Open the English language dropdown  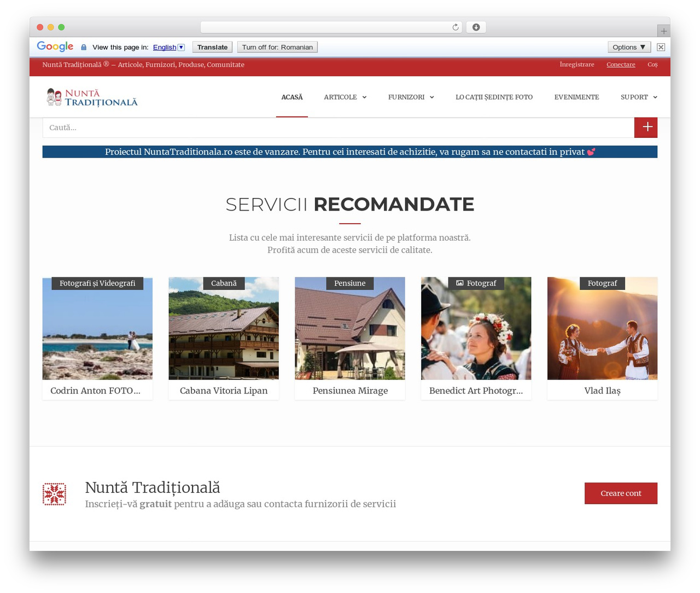169,47
